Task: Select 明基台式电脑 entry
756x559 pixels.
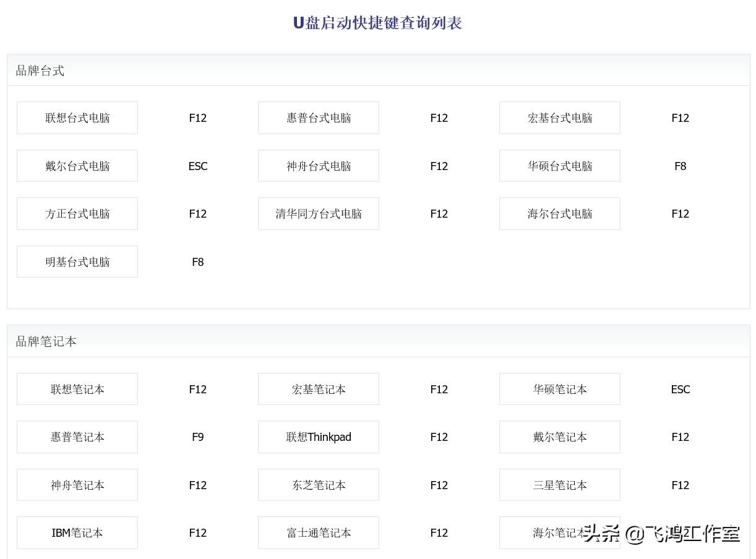Action: (x=77, y=261)
